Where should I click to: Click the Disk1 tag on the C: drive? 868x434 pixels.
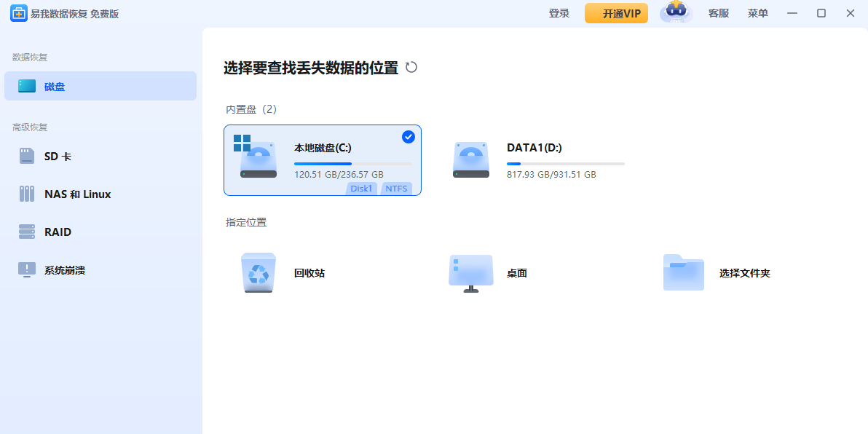click(x=361, y=188)
